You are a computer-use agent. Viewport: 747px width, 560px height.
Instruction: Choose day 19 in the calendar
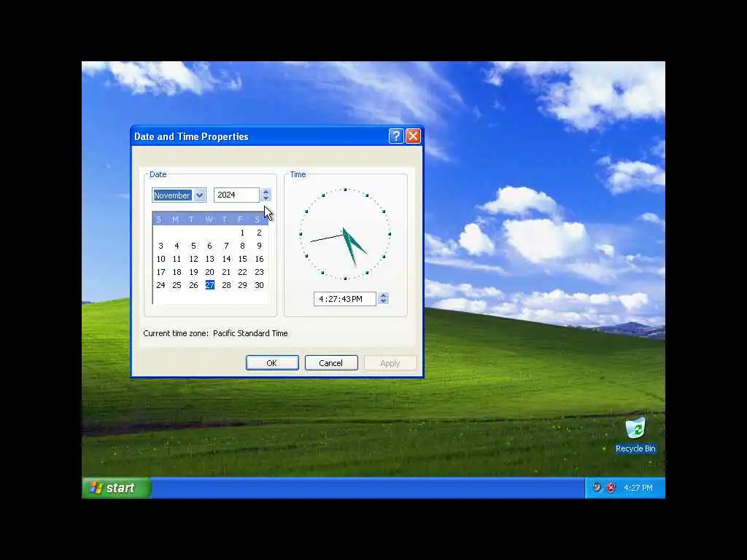[x=193, y=272]
